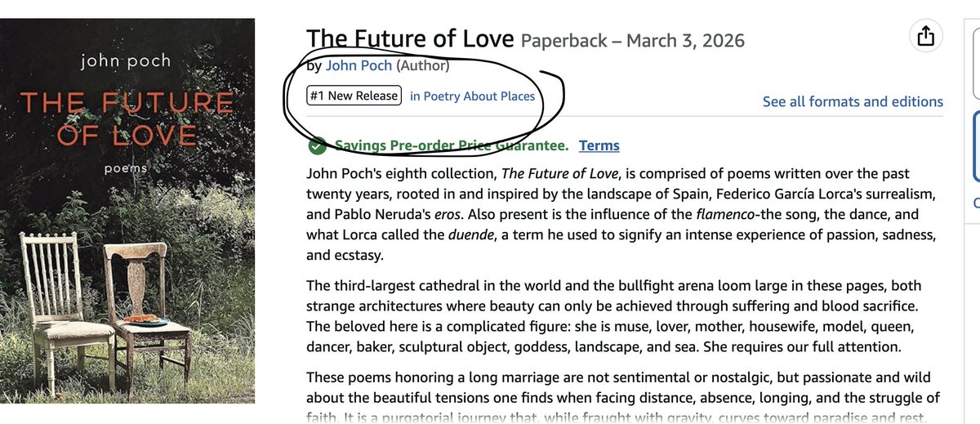The image size is (980, 424).
Task: Open See all formats and editions
Action: point(853,102)
